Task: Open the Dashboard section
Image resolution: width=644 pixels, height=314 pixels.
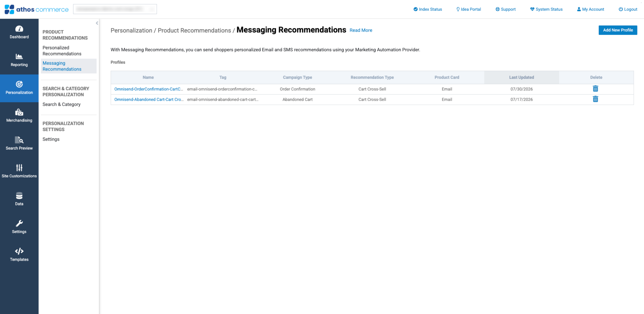Action: click(x=19, y=33)
